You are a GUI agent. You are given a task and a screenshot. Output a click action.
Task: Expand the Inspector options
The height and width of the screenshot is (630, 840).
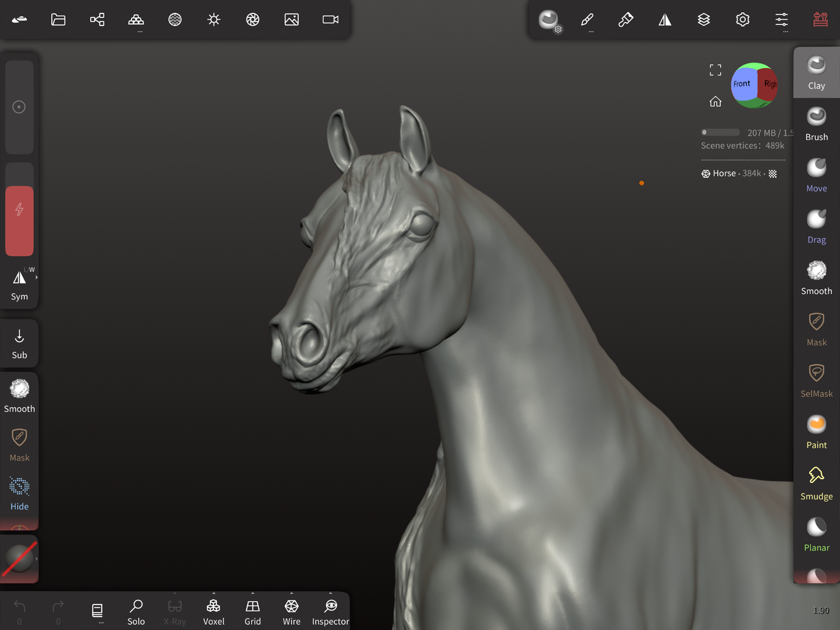330,594
